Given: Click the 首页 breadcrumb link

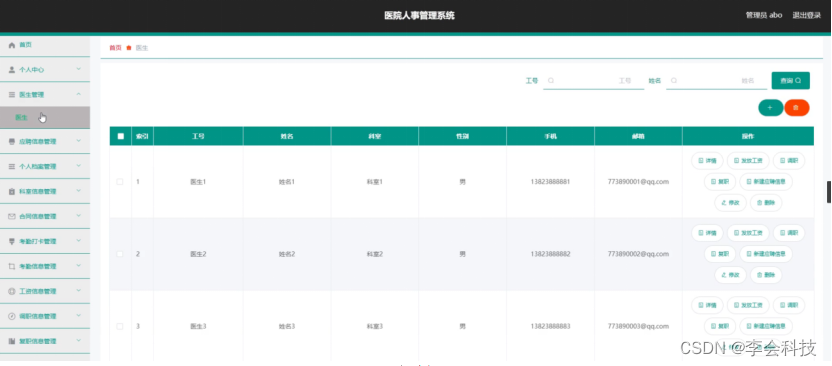Looking at the screenshot, I should [115, 48].
